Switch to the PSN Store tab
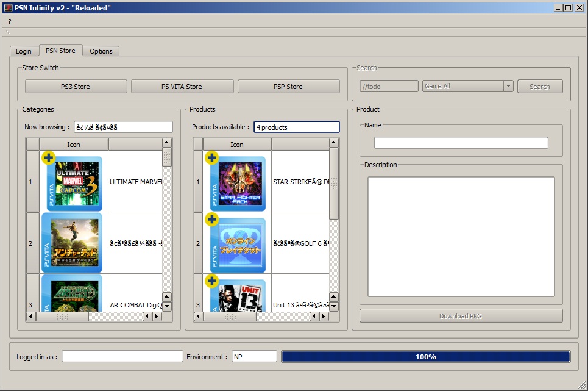 [60, 50]
